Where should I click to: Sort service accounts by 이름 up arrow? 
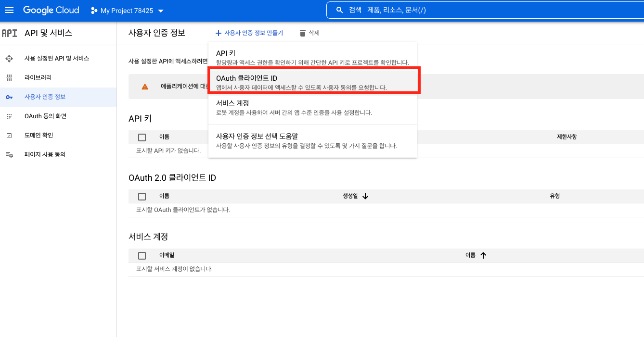tap(483, 255)
